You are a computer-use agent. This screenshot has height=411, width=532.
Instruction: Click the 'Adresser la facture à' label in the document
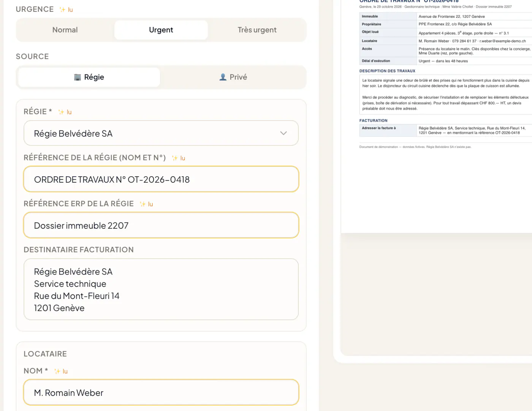tap(379, 128)
